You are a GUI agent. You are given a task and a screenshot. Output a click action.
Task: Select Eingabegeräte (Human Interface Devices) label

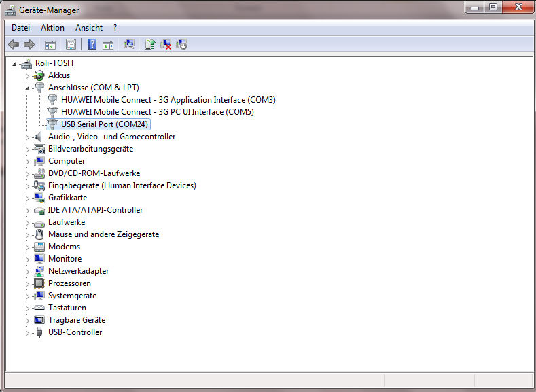(122, 185)
